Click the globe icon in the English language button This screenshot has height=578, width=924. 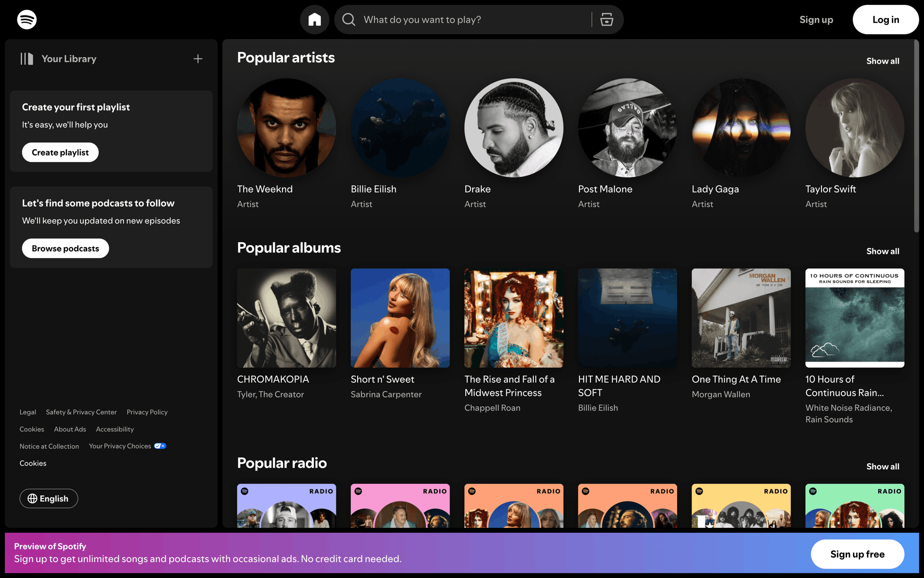pyautogui.click(x=32, y=499)
